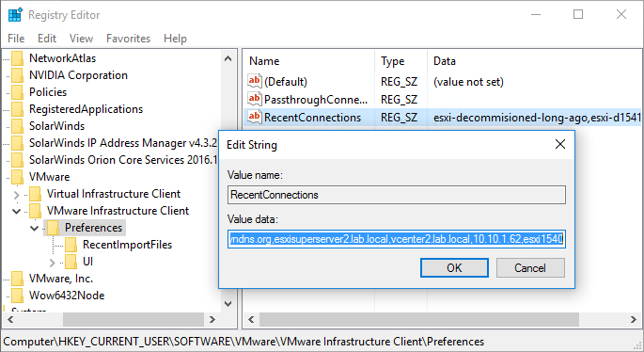The image size is (644, 352).
Task: Select the VMware, Inc. key label
Action: coord(61,279)
